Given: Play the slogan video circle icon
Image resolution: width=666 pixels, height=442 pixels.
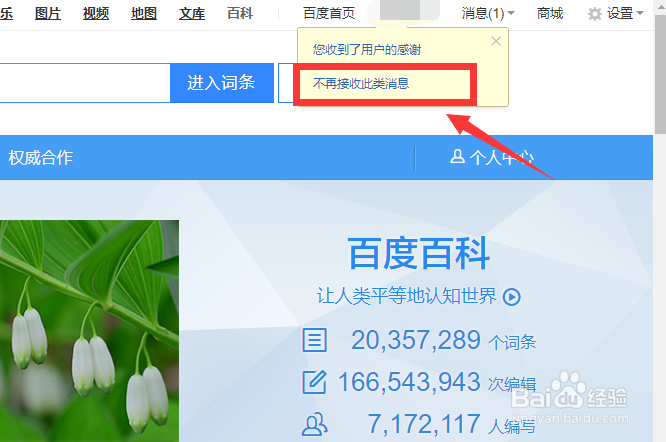Looking at the screenshot, I should coord(511,297).
